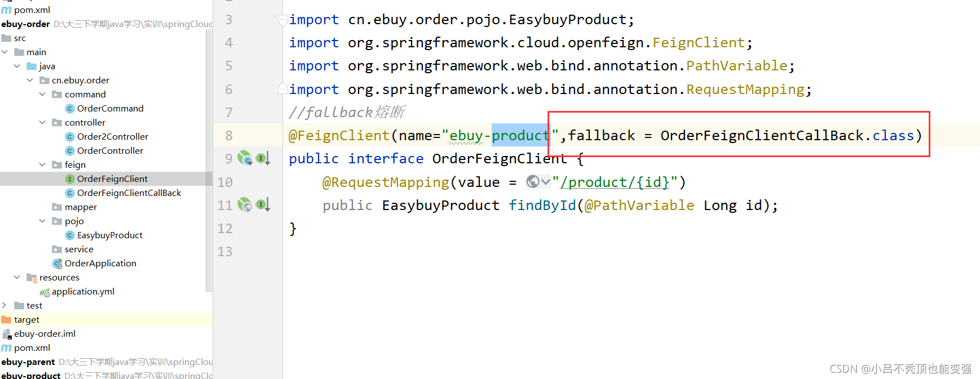The width and height of the screenshot is (980, 379).
Task: Open OrderController class in tree
Action: [110, 150]
